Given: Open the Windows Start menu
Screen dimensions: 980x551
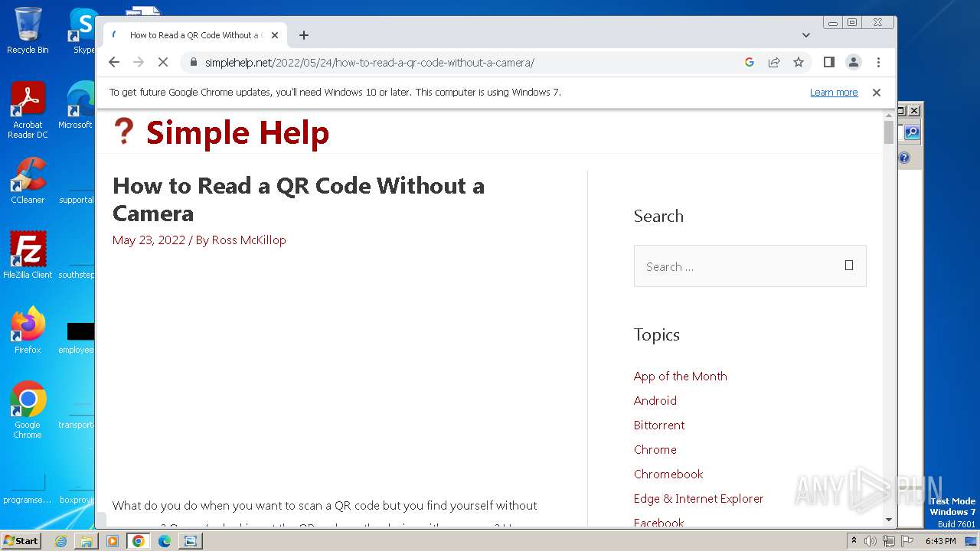Looking at the screenshot, I should (21, 540).
